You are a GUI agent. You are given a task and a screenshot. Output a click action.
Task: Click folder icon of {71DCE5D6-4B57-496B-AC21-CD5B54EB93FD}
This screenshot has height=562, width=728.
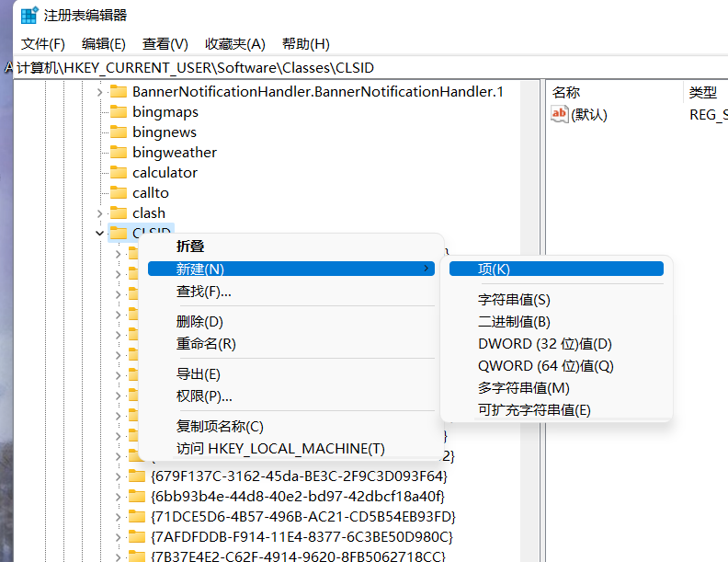pyautogui.click(x=136, y=516)
